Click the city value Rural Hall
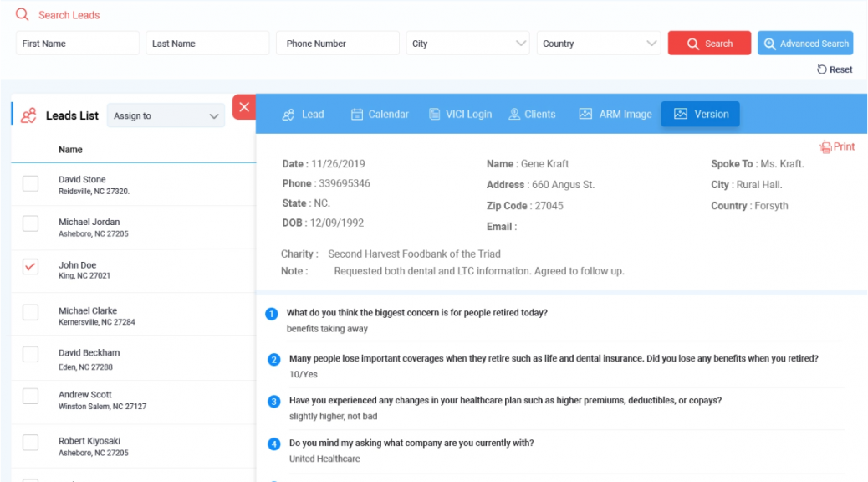This screenshot has height=482, width=868. [x=759, y=185]
